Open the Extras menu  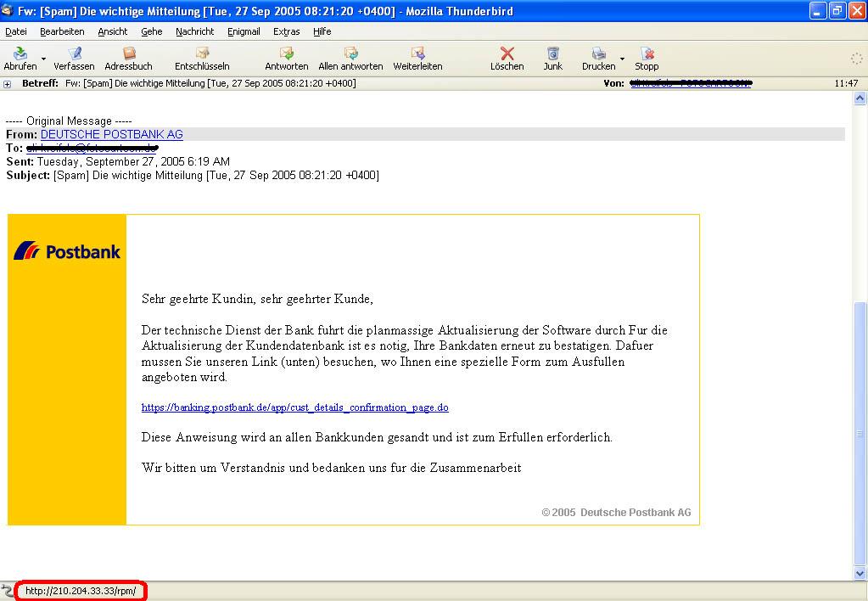point(286,31)
